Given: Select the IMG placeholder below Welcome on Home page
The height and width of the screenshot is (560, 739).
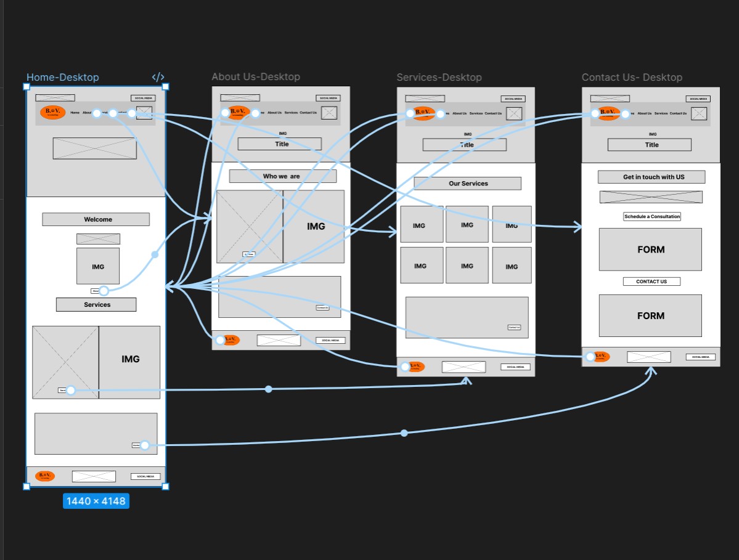Looking at the screenshot, I should point(98,266).
